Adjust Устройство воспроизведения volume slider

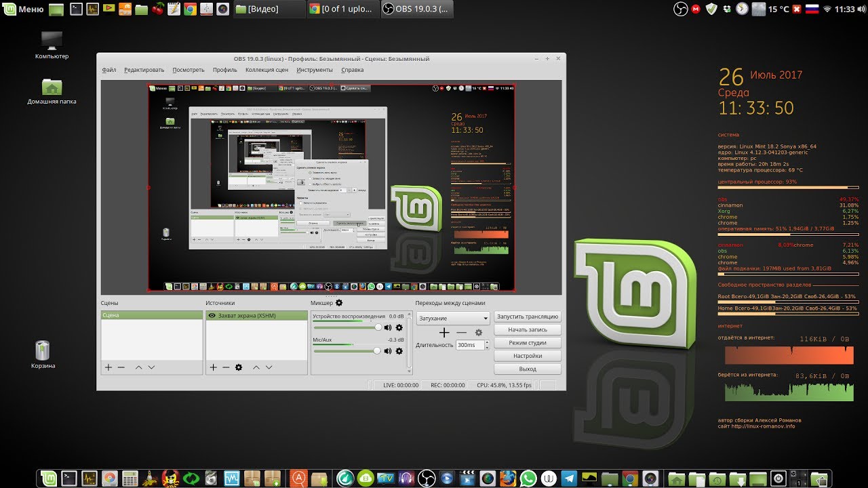tap(347, 327)
